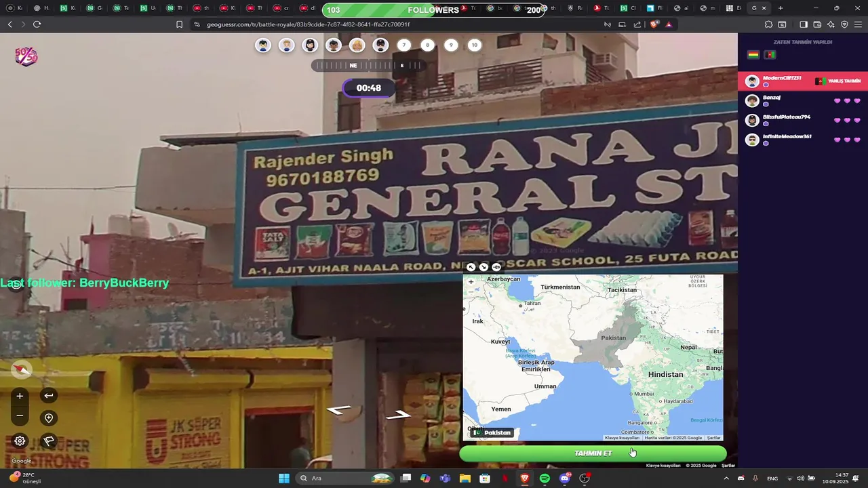Open the map Şartlar terms link
This screenshot has width=868, height=488.
coord(713,438)
